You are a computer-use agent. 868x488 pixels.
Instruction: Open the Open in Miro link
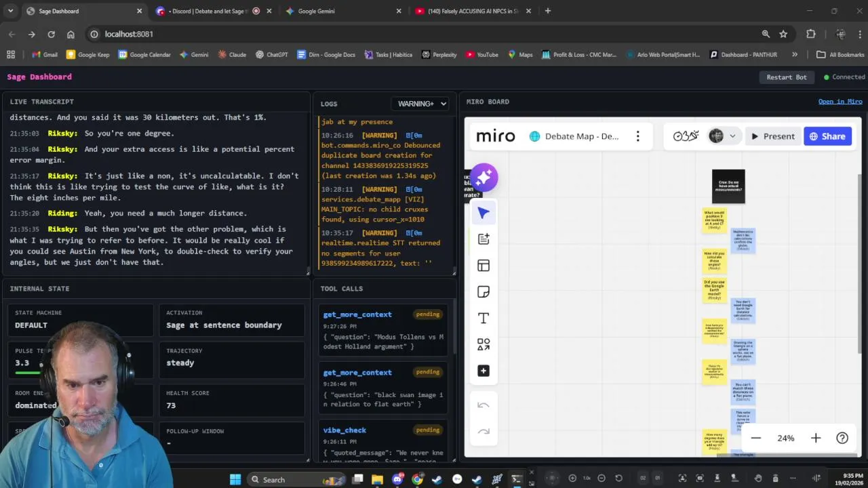click(x=840, y=102)
